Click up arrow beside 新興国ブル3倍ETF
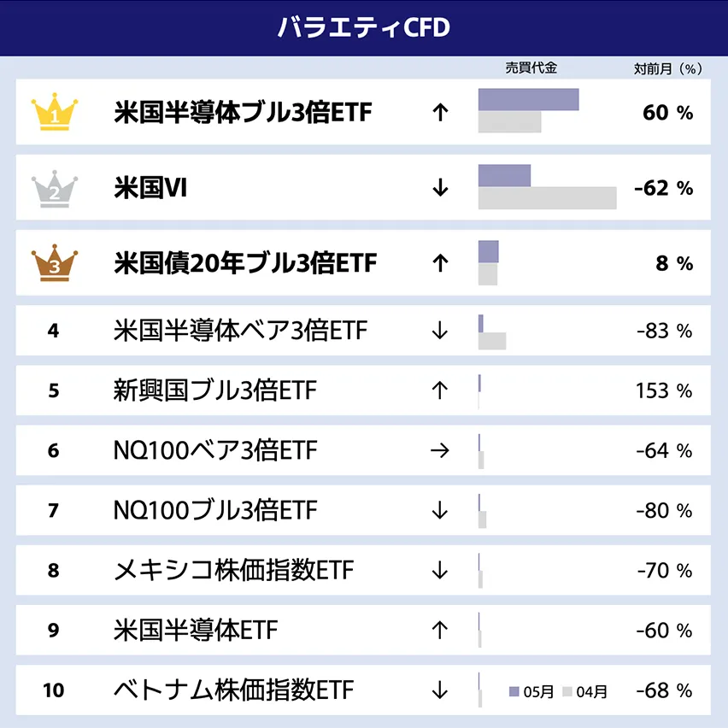This screenshot has width=728, height=728. 440,390
